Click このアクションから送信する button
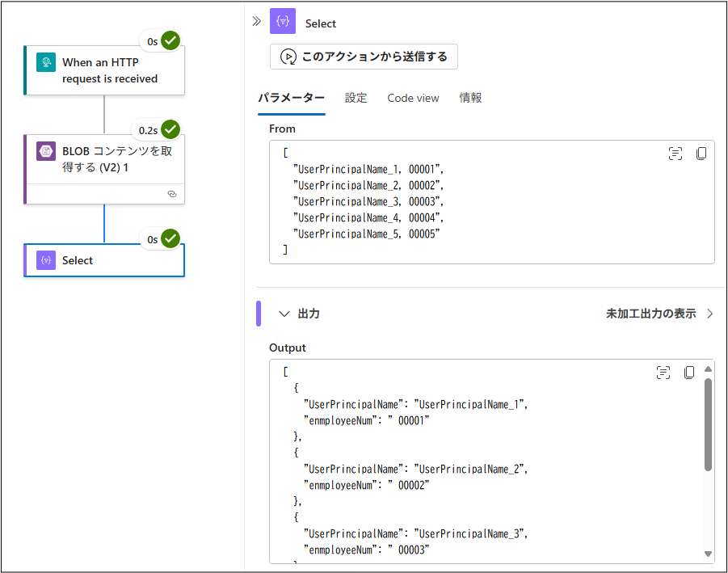728x573 pixels. click(x=364, y=57)
